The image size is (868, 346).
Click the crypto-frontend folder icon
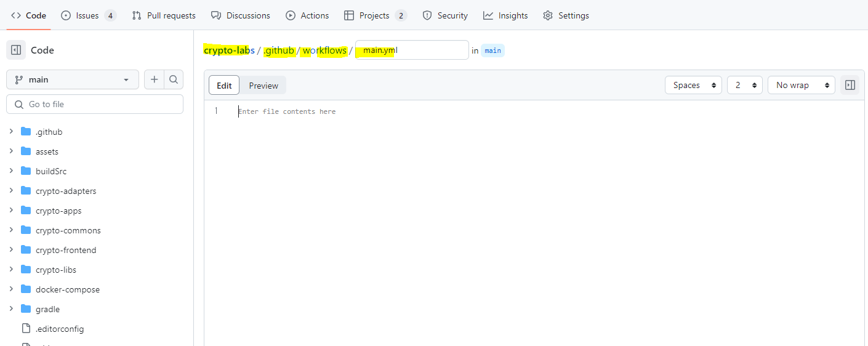(x=26, y=249)
